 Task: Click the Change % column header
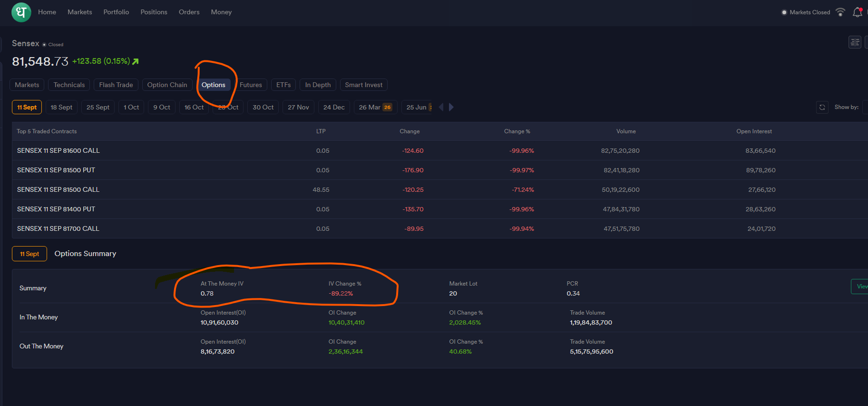pos(517,131)
